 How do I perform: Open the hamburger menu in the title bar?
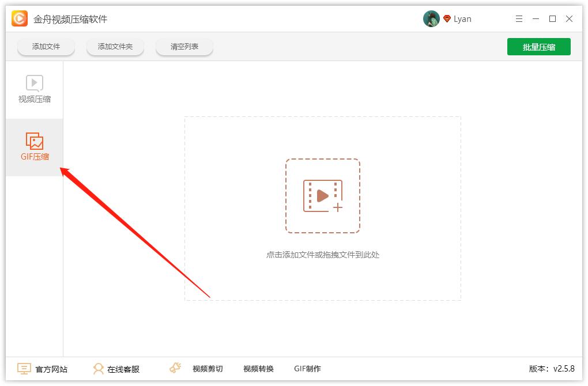(518, 18)
